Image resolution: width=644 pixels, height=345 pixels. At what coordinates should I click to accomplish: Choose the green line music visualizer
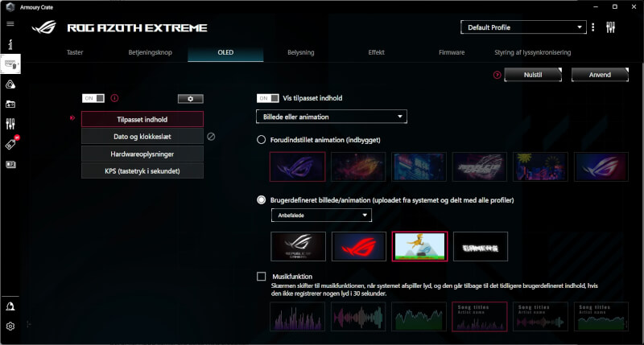coord(419,317)
